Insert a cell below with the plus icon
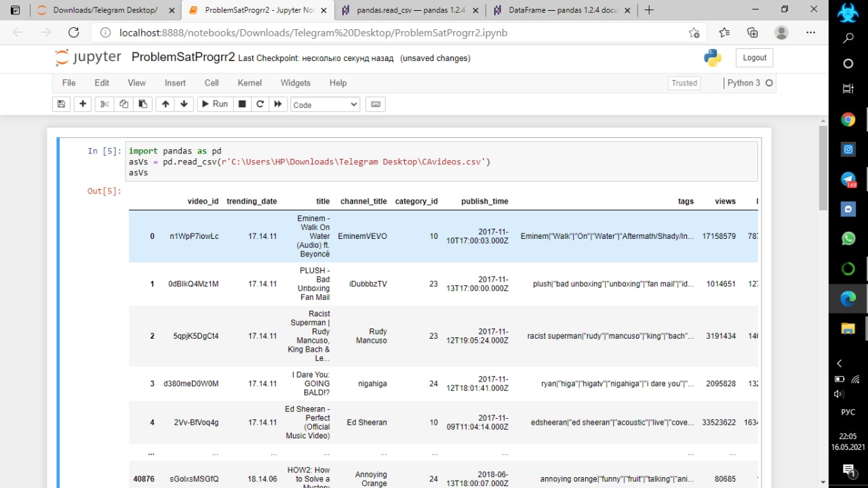Viewport: 868px width, 488px height. pos(83,105)
